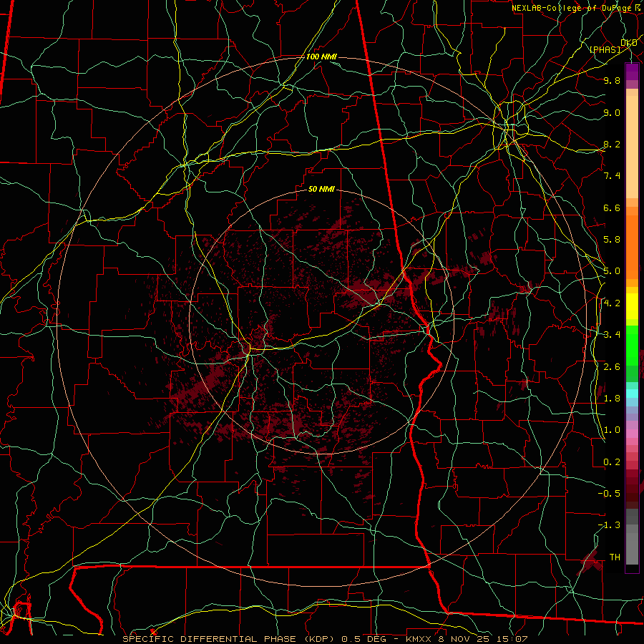Pick the purple segment atop the color bar
Screen dimensions: 644x644
pyautogui.click(x=632, y=72)
